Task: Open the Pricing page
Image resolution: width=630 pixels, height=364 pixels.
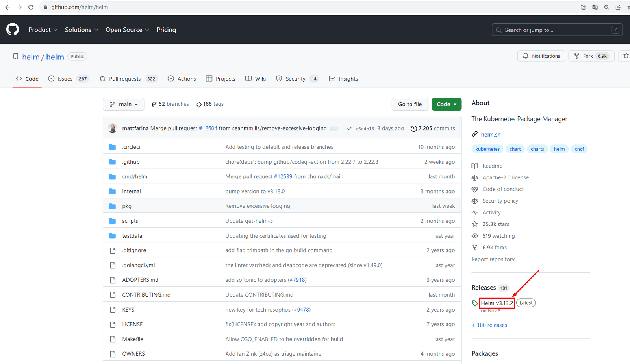Action: (166, 30)
